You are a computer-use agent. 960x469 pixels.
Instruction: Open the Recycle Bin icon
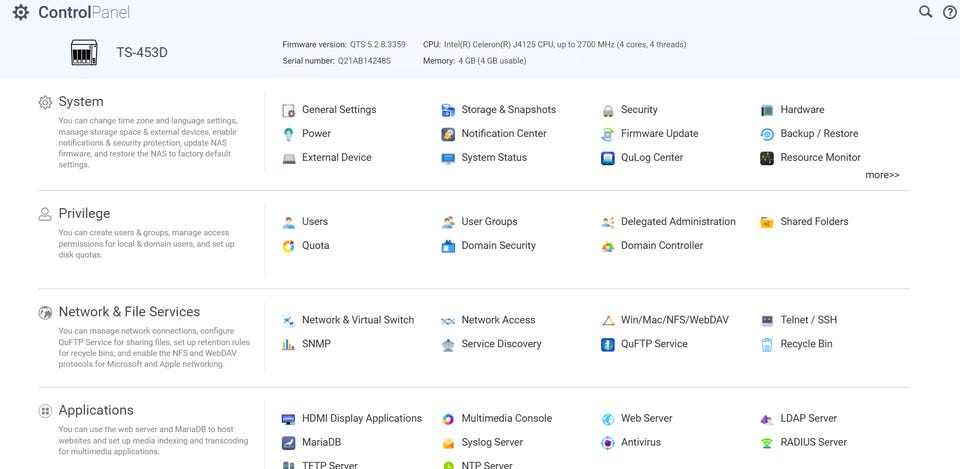click(767, 345)
